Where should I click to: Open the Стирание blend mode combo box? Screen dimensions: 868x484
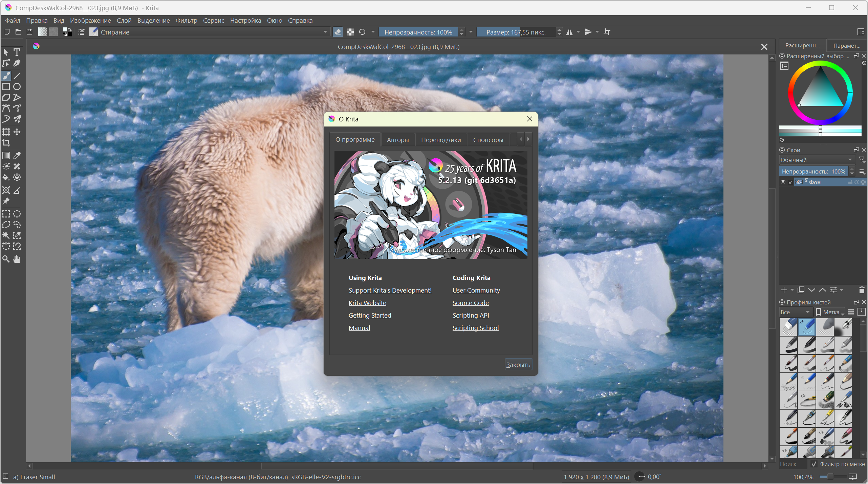coord(214,32)
